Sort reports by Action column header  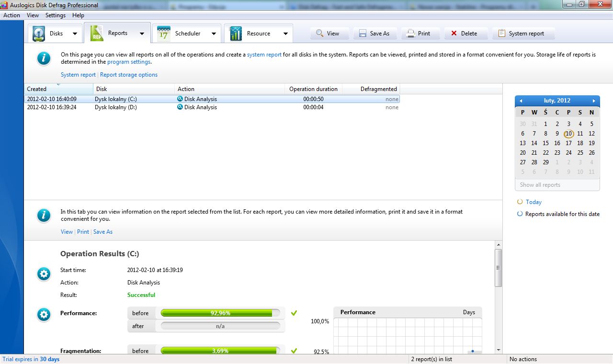coord(230,89)
